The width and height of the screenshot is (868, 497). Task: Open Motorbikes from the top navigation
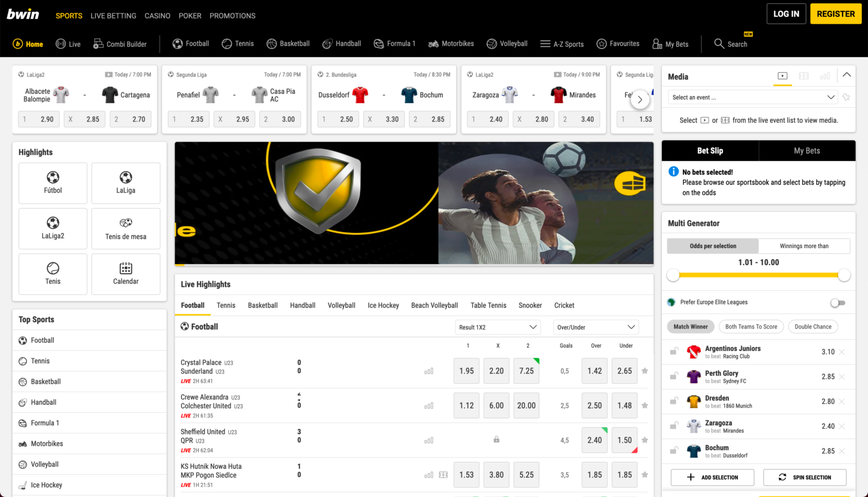pyautogui.click(x=451, y=44)
